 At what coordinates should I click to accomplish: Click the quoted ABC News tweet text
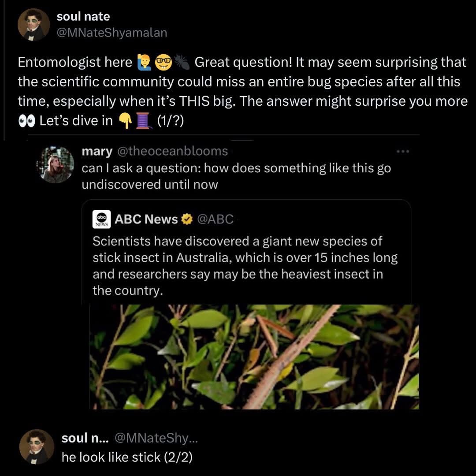click(x=245, y=266)
